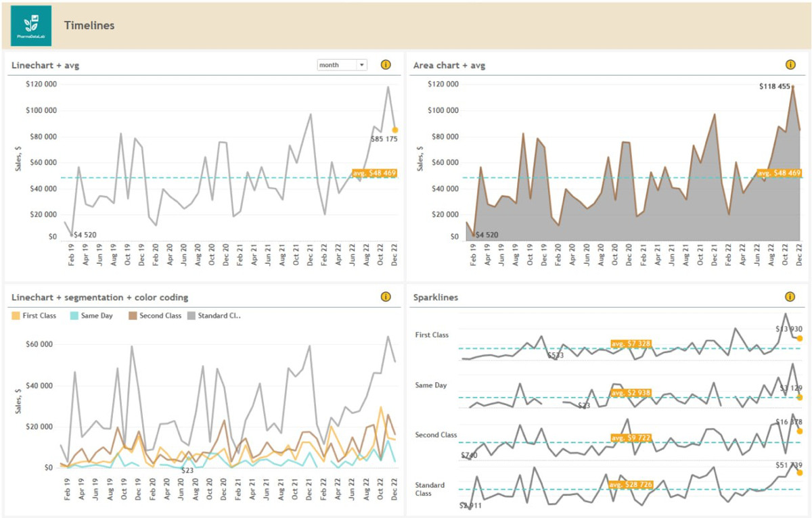The height and width of the screenshot is (518, 812).
Task: Click the avg. $7 328 badge
Action: click(630, 344)
